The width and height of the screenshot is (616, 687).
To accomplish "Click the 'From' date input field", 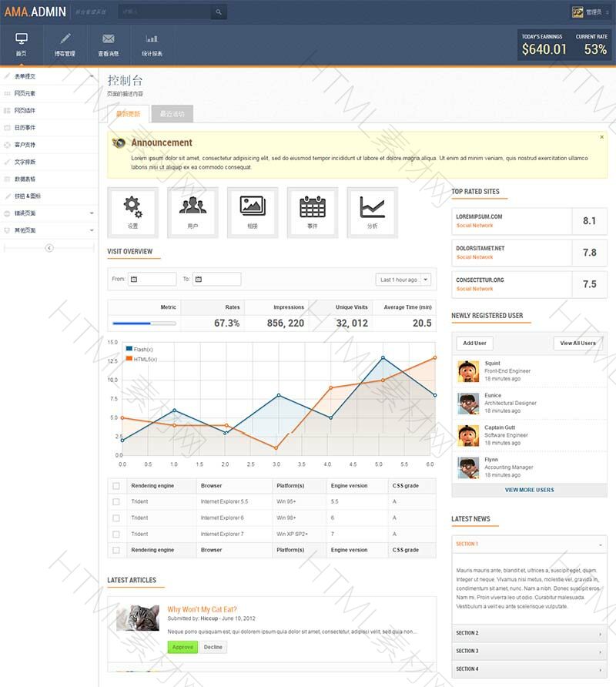I will point(152,280).
